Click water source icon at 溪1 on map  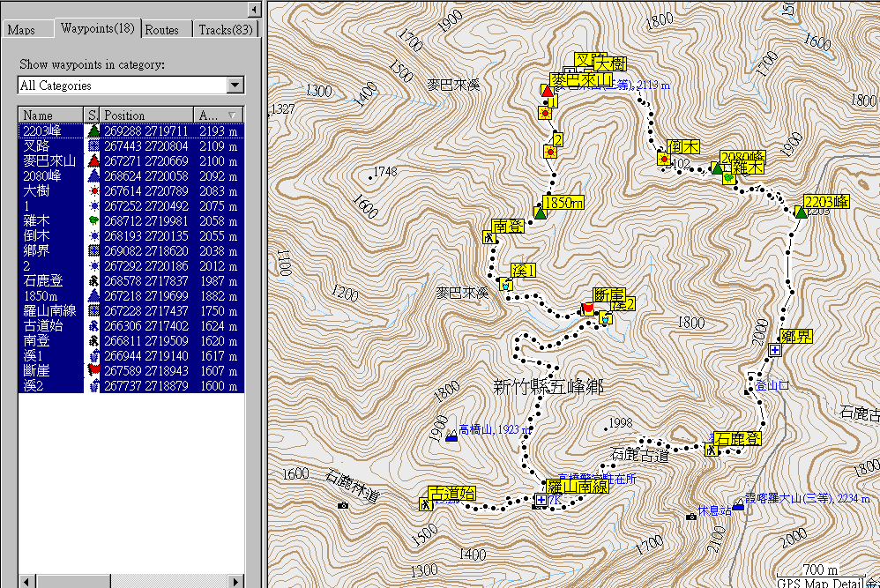click(x=505, y=285)
